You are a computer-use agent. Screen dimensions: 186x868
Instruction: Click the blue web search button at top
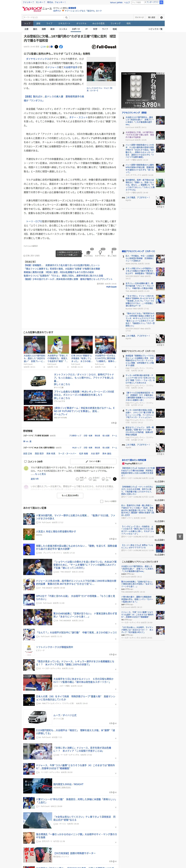(x=161, y=2)
